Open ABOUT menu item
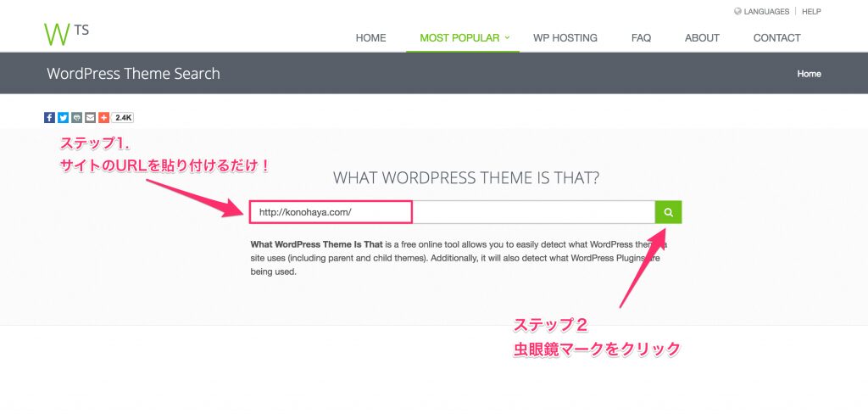The width and height of the screenshot is (868, 414). point(702,37)
